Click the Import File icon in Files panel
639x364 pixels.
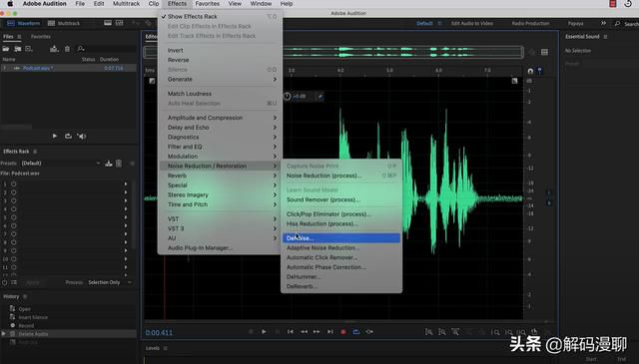pos(18,49)
